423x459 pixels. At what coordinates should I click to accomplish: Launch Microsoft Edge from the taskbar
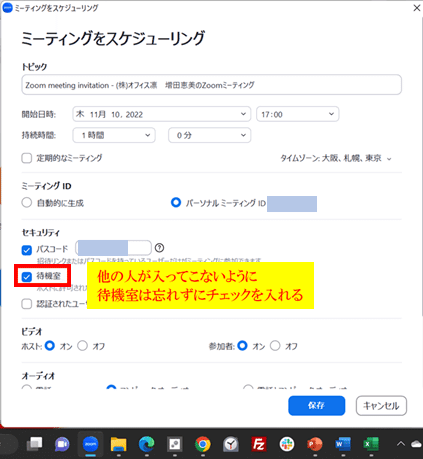[x=147, y=444]
